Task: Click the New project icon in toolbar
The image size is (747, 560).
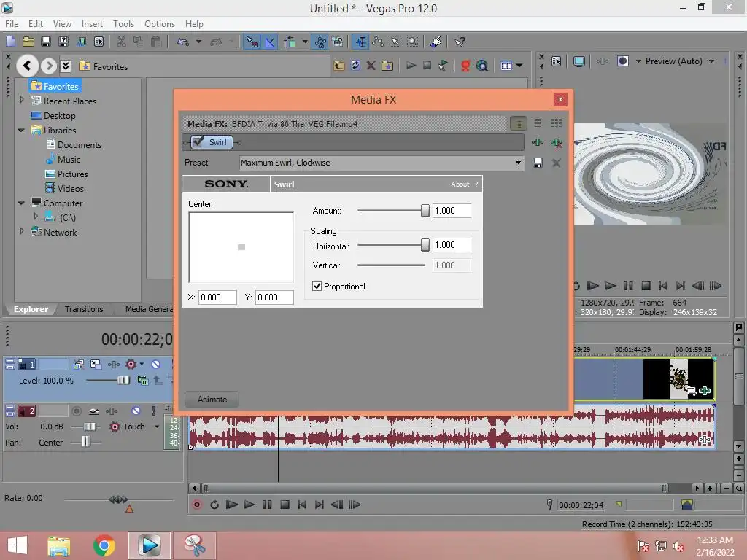Action: pyautogui.click(x=10, y=42)
